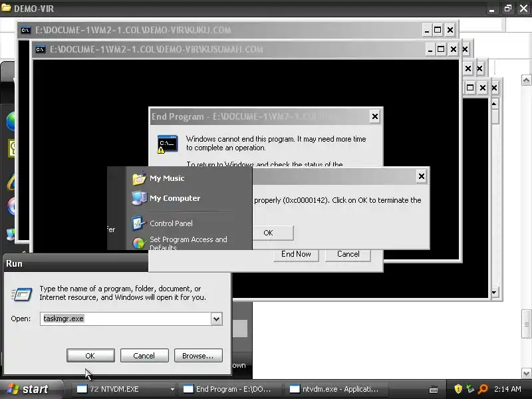The image size is (532, 399).
Task: Close the KUSUMAH.COM console window
Action: tap(453, 49)
